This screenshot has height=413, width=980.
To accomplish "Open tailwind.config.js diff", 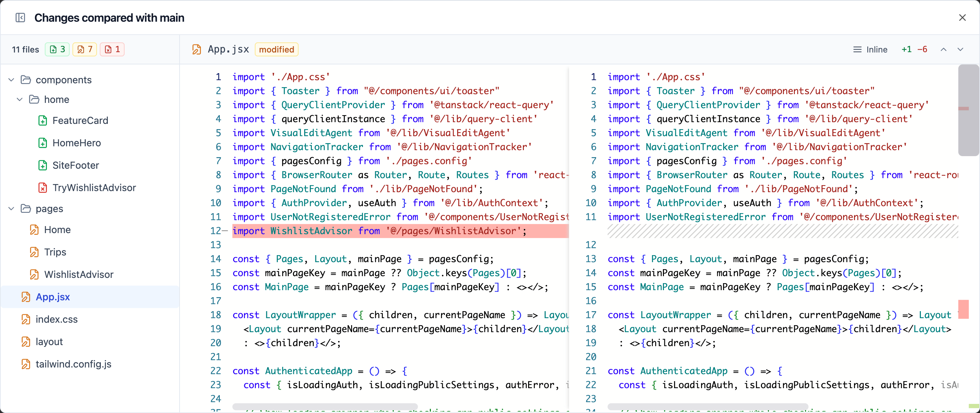I will (73, 364).
